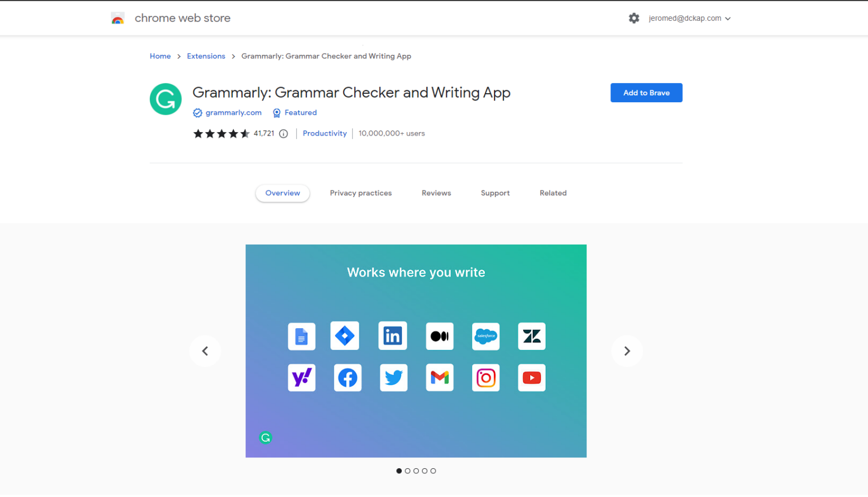
Task: Click the Chrome Web Store rainbow logo
Action: (118, 19)
